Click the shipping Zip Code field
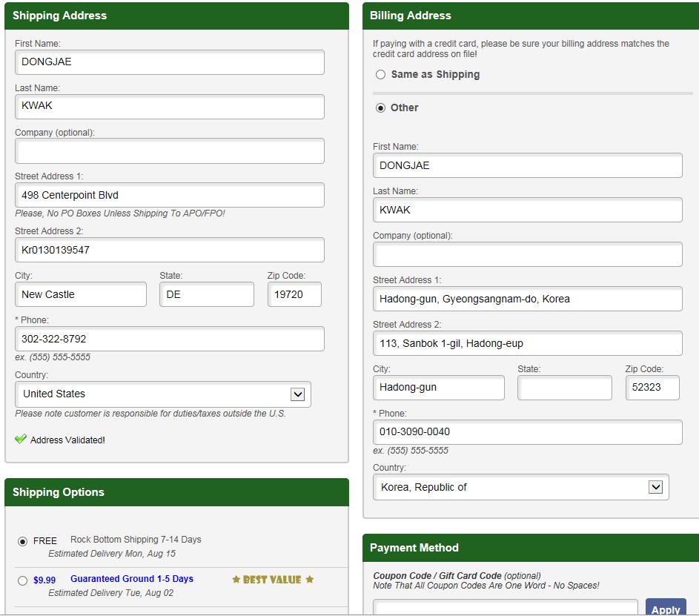This screenshot has width=699, height=616. 294,294
